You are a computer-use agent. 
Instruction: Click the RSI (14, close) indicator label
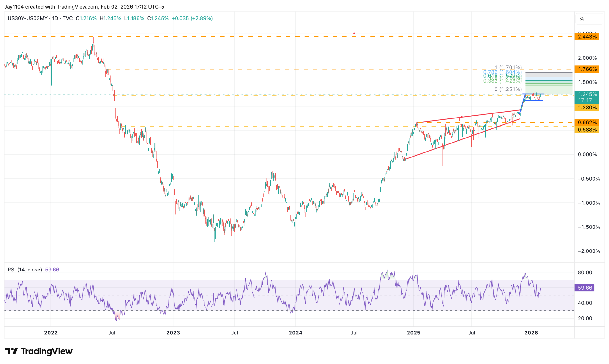[25, 270]
